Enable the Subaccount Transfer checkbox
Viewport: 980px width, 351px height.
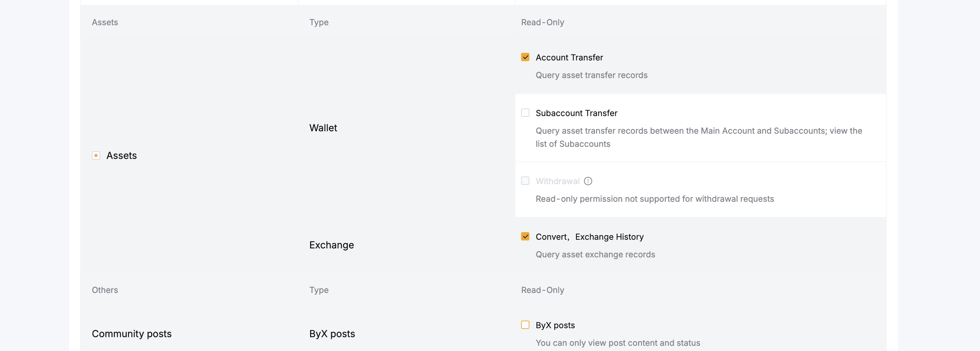click(x=525, y=113)
